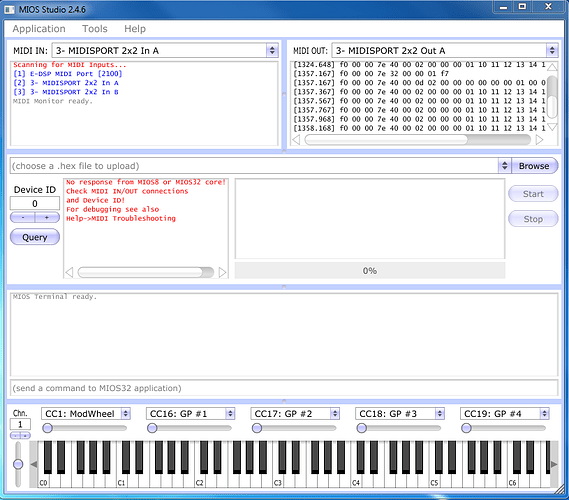The image size is (569, 500).
Task: Open the Tools menu
Action: (x=95, y=29)
